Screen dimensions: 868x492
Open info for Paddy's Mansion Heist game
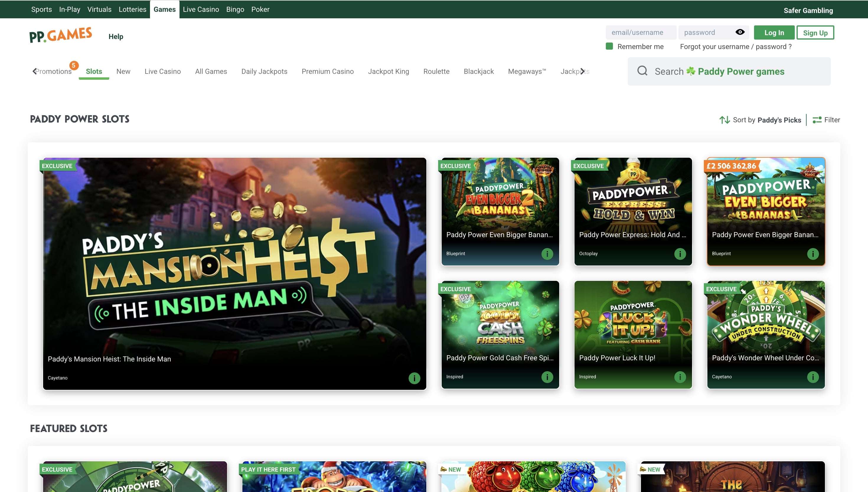point(415,378)
